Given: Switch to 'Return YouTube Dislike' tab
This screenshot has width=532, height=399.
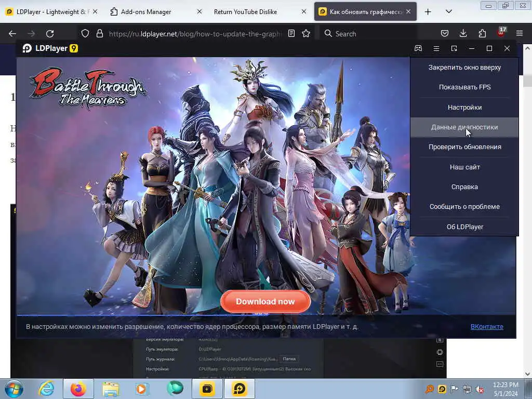Looking at the screenshot, I should point(245,12).
